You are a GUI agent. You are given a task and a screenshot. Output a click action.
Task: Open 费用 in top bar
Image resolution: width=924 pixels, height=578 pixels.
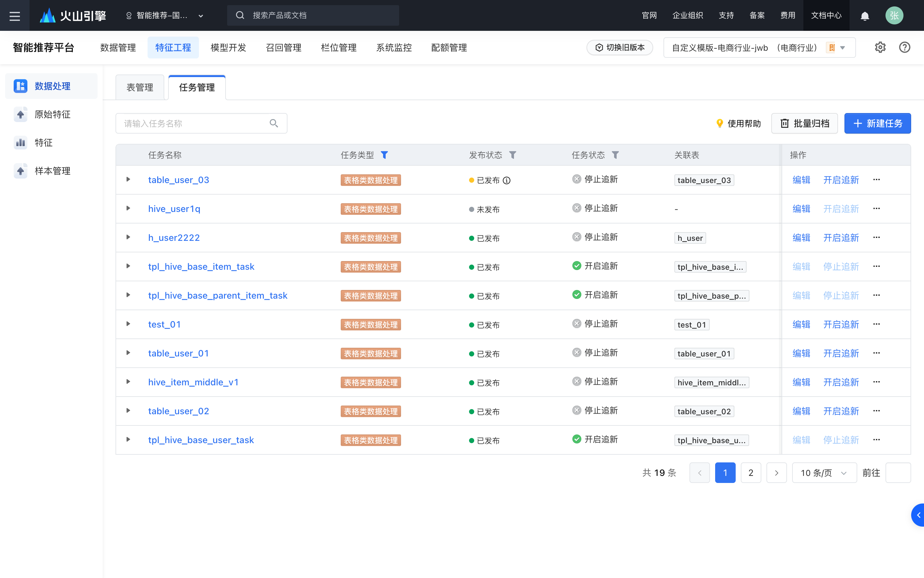[788, 16]
